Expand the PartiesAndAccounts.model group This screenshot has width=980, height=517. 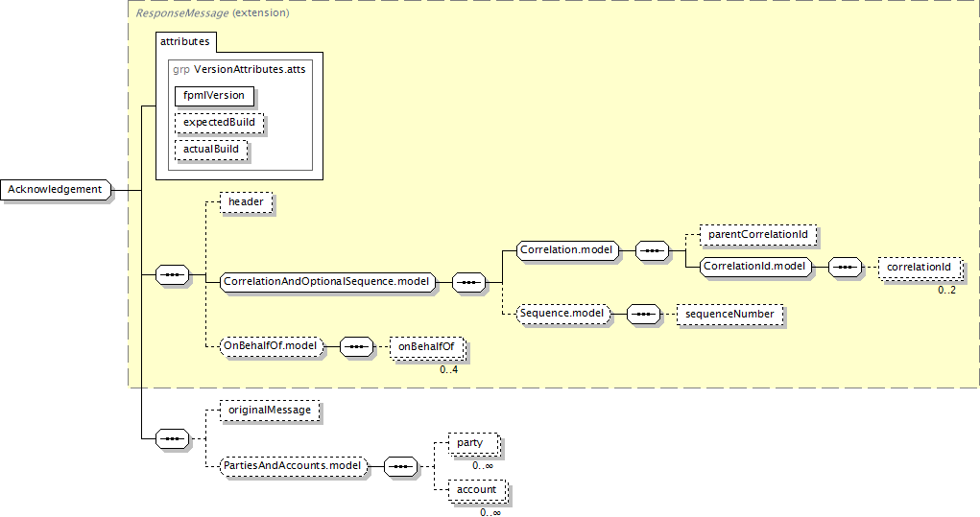click(x=294, y=466)
